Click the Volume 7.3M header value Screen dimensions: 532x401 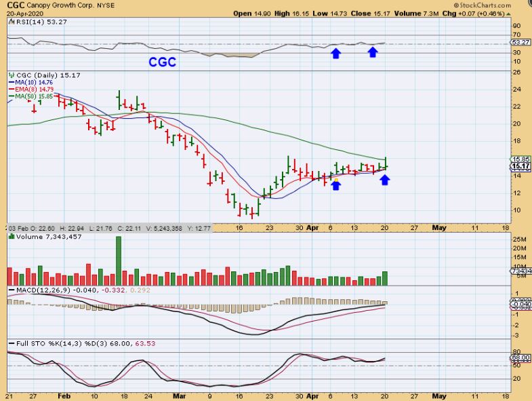[x=417, y=14]
